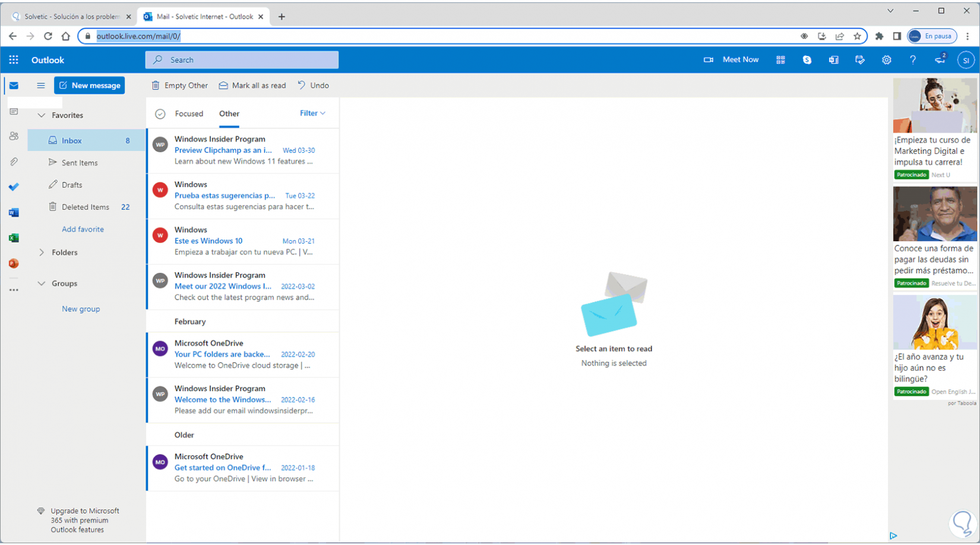Open Preview Clipchamp email
Image resolution: width=980 pixels, height=545 pixels.
coord(243,151)
